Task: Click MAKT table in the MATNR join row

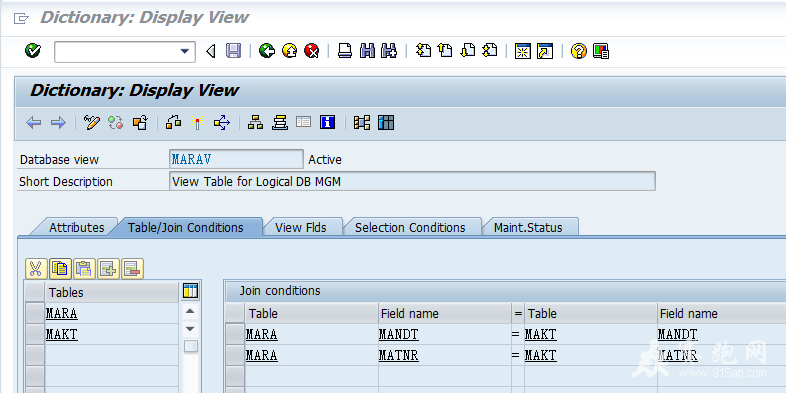Action: click(540, 355)
